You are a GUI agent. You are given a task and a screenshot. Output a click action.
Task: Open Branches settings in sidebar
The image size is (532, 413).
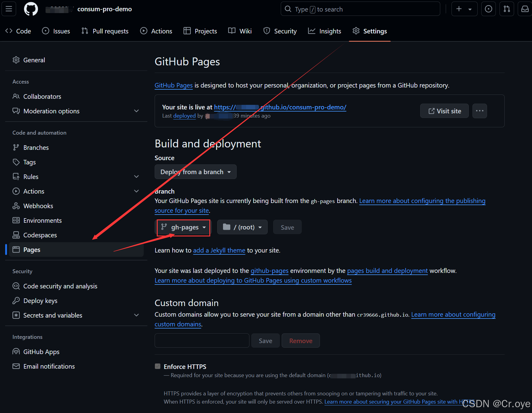[76, 148]
